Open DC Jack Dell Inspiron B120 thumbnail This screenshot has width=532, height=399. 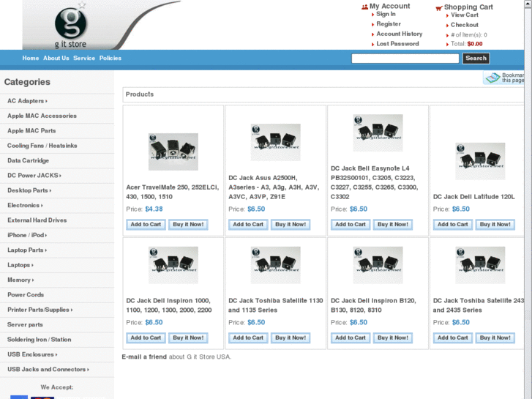pyautogui.click(x=378, y=265)
